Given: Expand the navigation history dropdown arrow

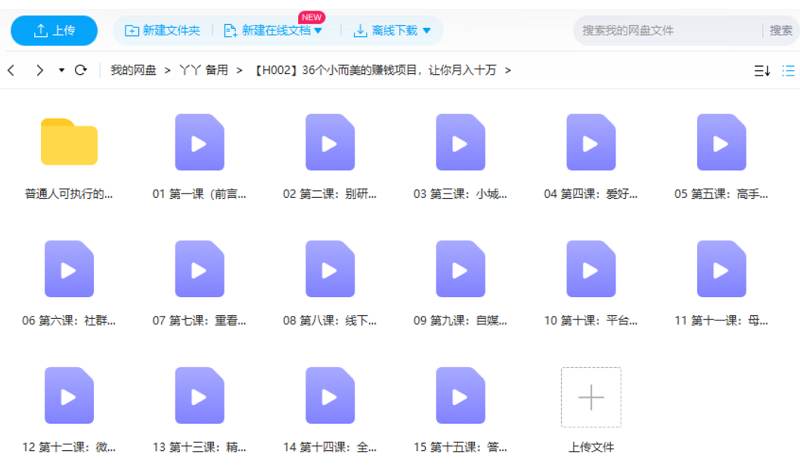Looking at the screenshot, I should 61,70.
